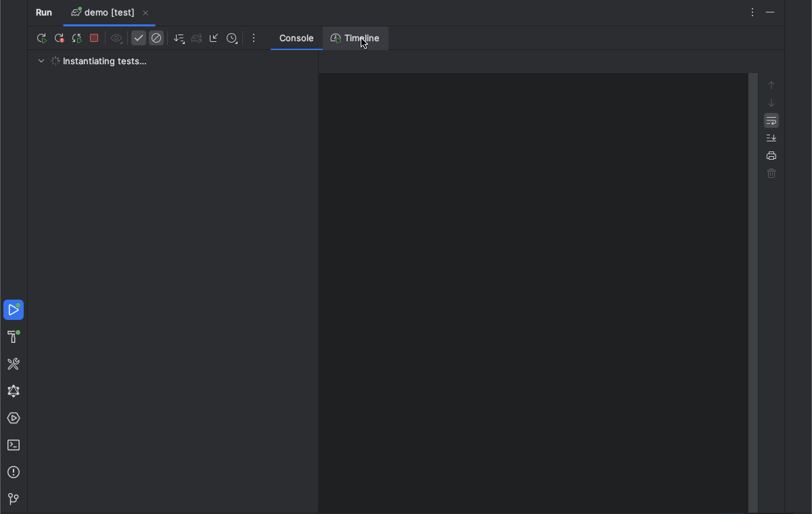The width and height of the screenshot is (812, 514).
Task: Print the console output
Action: (771, 155)
